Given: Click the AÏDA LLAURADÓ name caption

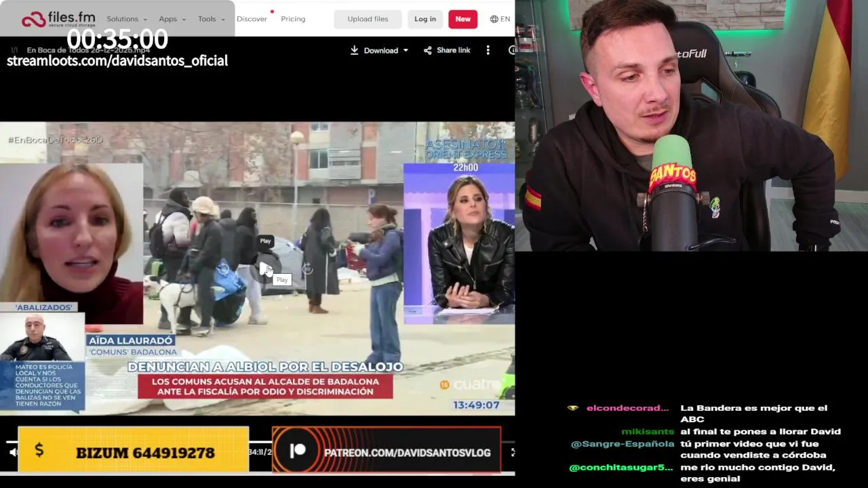Looking at the screenshot, I should click(x=131, y=340).
